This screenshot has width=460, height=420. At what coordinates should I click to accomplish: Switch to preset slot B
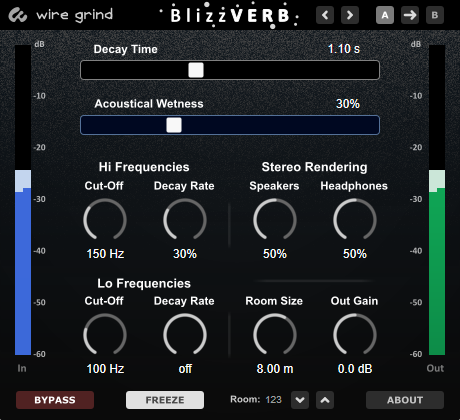click(x=435, y=15)
